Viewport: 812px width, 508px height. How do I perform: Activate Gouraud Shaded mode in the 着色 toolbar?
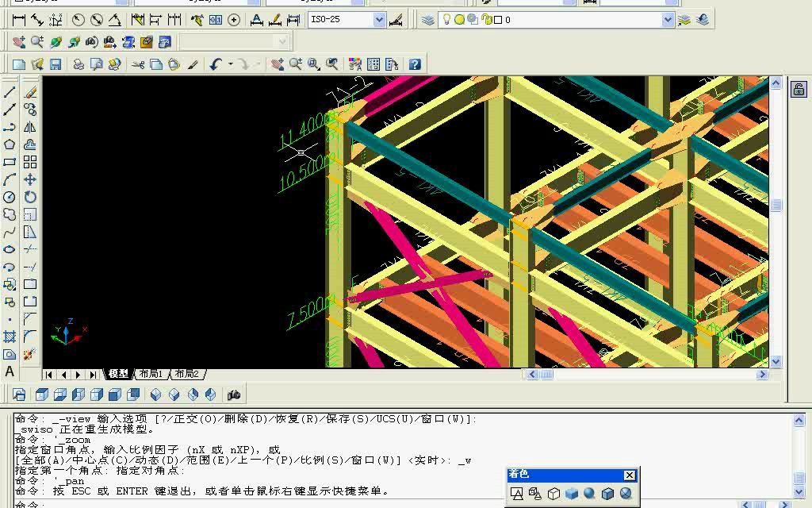click(588, 493)
